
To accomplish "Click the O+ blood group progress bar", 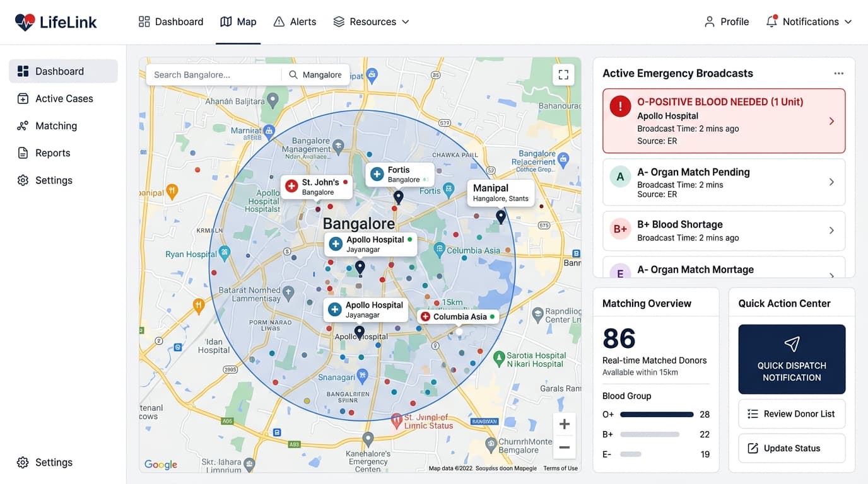I will click(657, 415).
